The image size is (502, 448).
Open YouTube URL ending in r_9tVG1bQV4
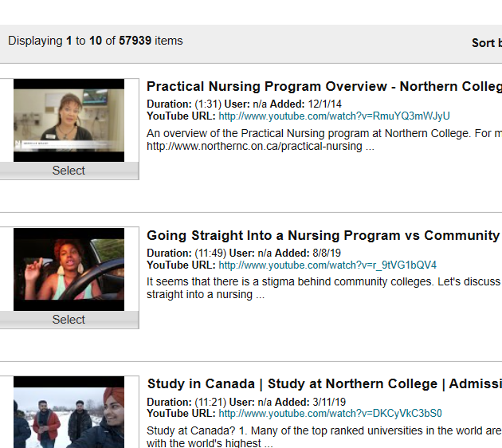point(327,265)
